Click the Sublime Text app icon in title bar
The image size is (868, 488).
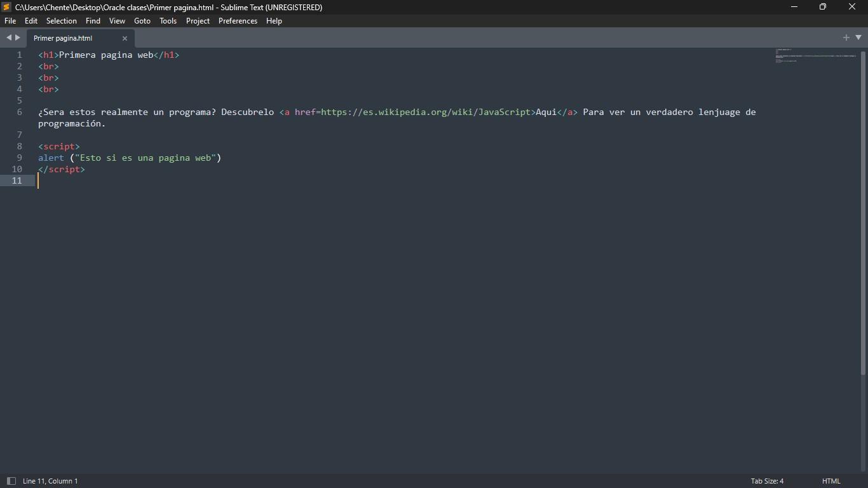pos(7,7)
